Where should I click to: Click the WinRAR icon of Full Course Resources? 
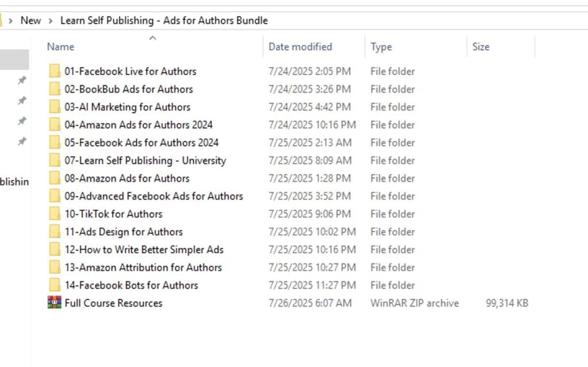[x=55, y=303]
